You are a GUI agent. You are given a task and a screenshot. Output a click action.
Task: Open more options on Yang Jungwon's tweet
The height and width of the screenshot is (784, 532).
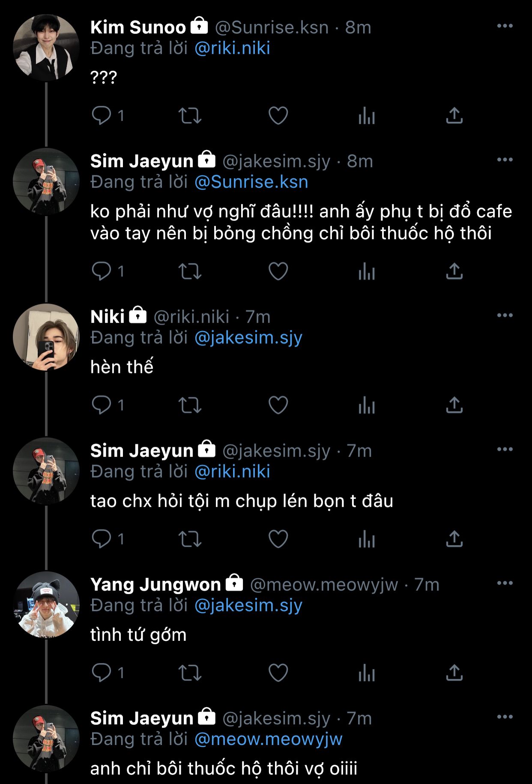tap(505, 583)
